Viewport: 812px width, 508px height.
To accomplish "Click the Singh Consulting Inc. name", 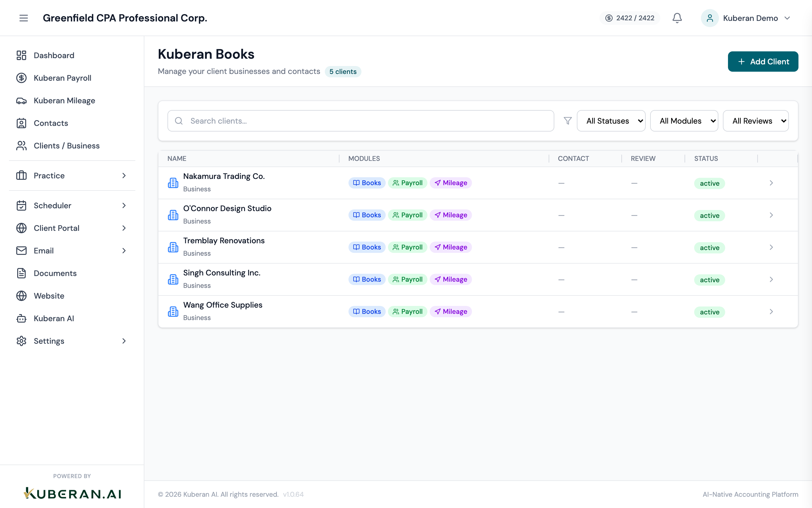I will pyautogui.click(x=221, y=272).
